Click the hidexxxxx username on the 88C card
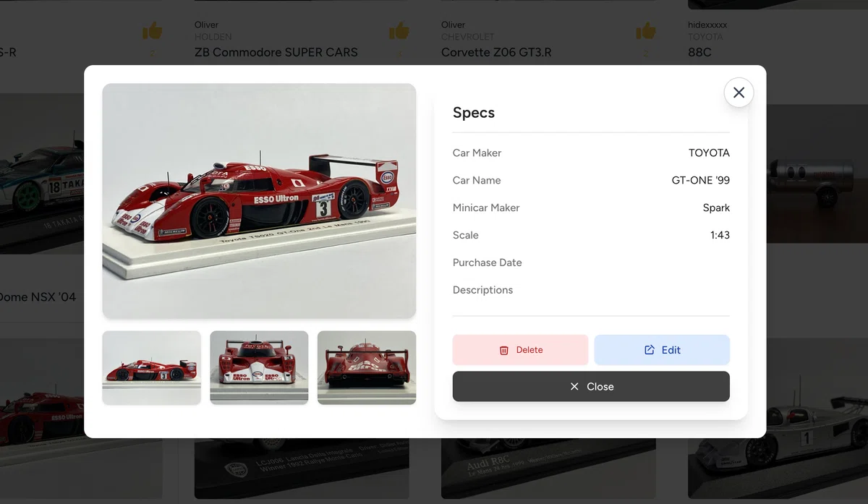868x504 pixels. click(707, 25)
